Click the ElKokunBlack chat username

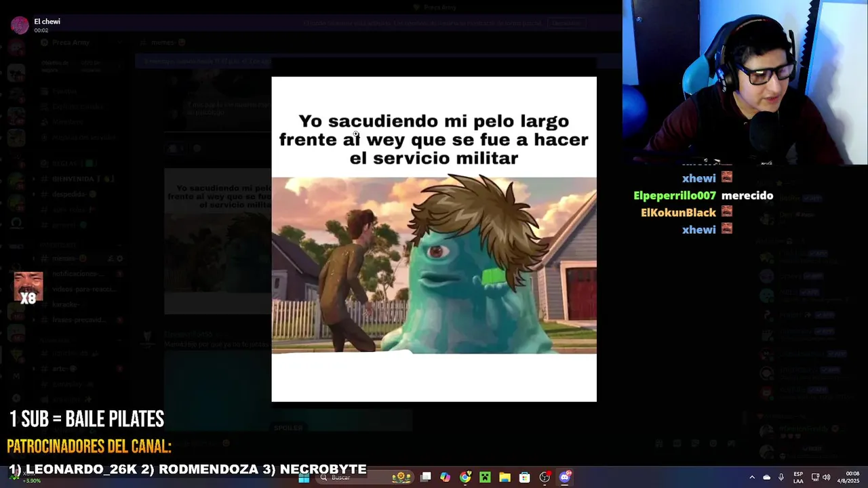678,212
